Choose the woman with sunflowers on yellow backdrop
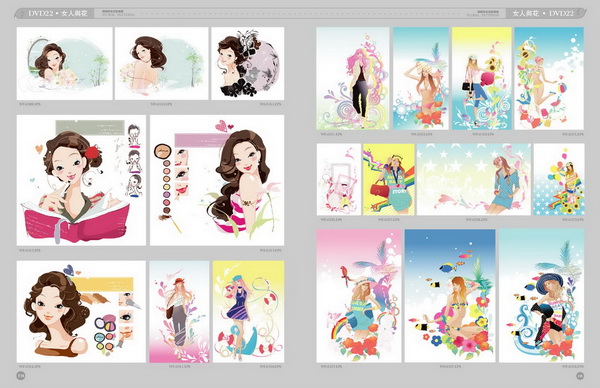Screen dimensions: 600x388 tap(481, 78)
